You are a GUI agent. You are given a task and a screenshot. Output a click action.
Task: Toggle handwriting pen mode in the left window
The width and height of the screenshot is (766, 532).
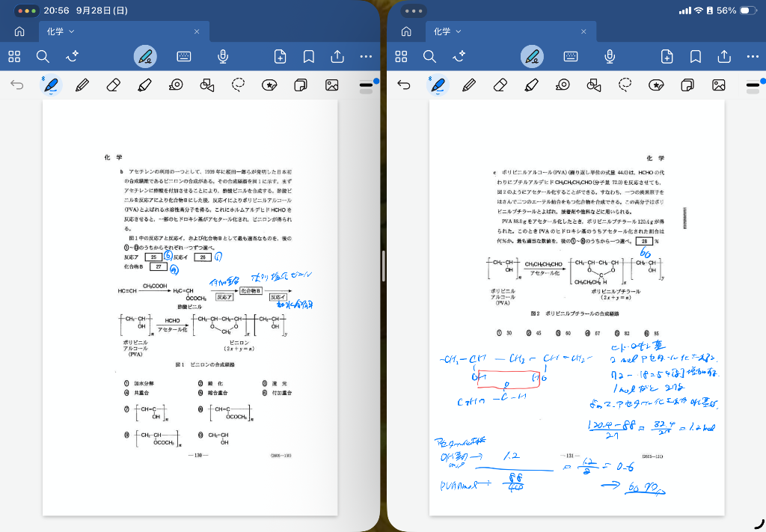[x=145, y=56]
